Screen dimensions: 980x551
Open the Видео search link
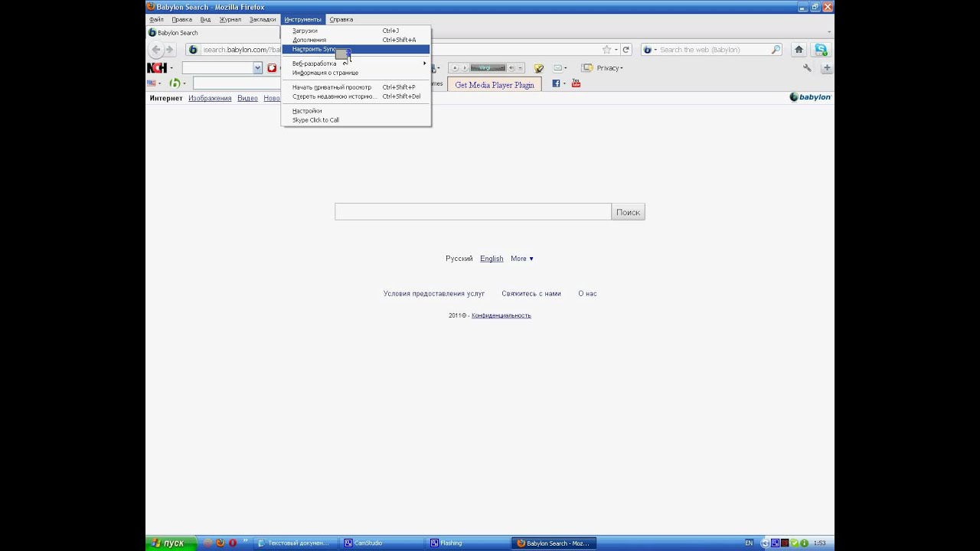click(247, 98)
